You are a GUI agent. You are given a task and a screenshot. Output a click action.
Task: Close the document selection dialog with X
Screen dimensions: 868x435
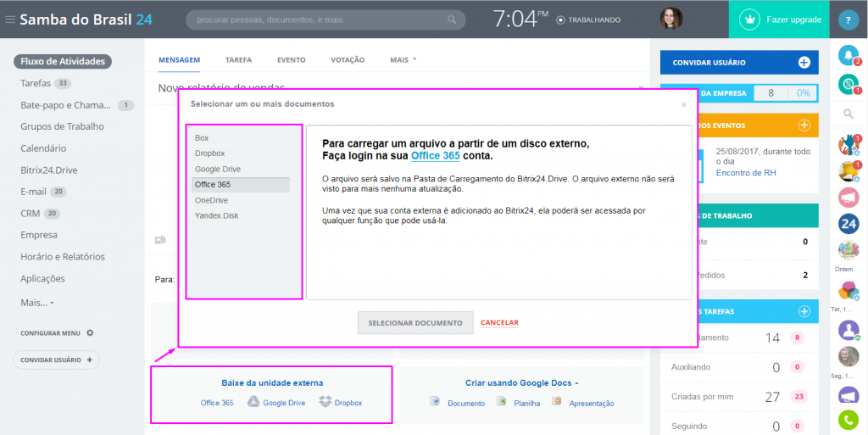click(x=684, y=104)
